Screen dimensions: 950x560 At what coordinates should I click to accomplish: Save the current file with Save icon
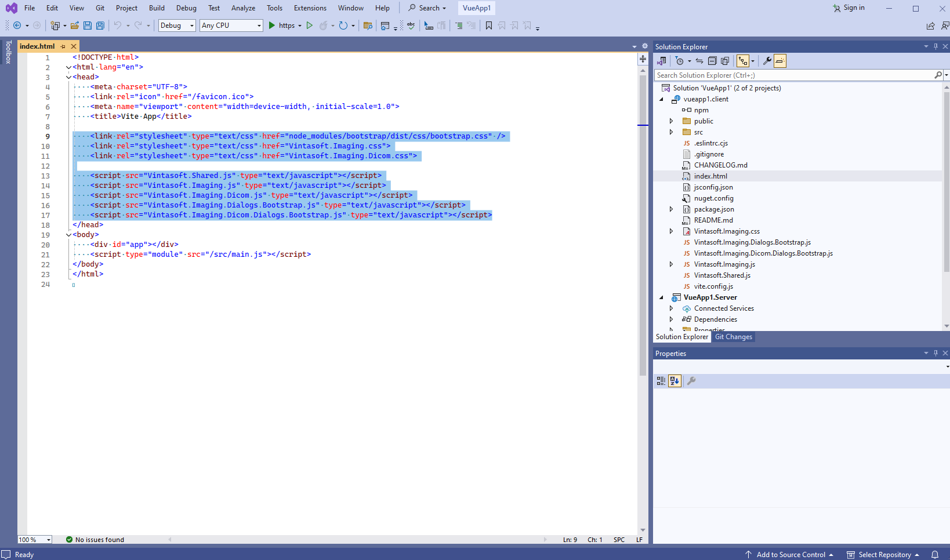coord(88,26)
